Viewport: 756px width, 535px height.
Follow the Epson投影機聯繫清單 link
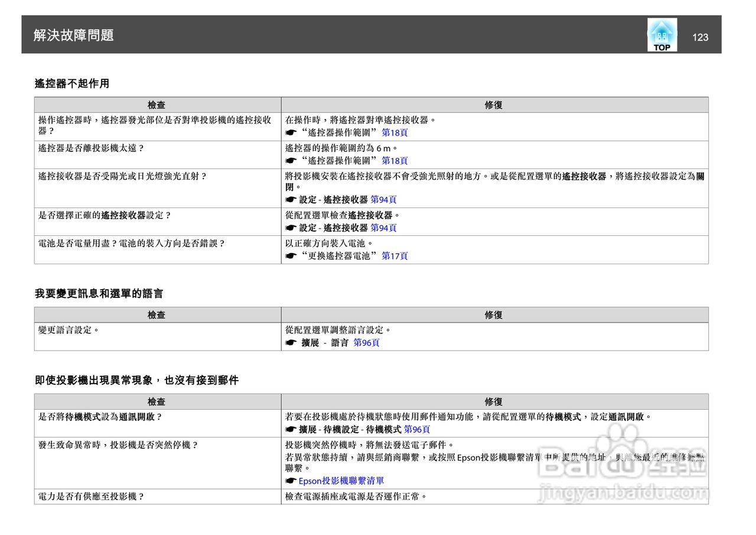click(x=341, y=481)
